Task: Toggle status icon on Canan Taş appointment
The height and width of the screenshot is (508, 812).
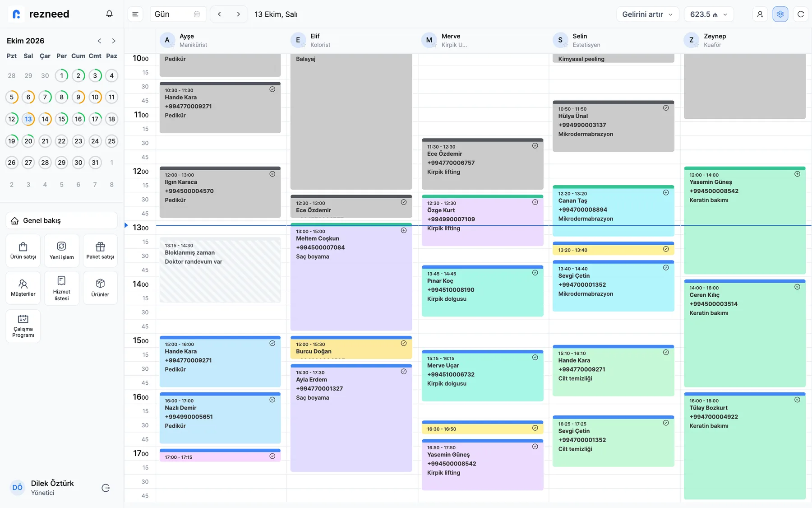Action: click(666, 192)
